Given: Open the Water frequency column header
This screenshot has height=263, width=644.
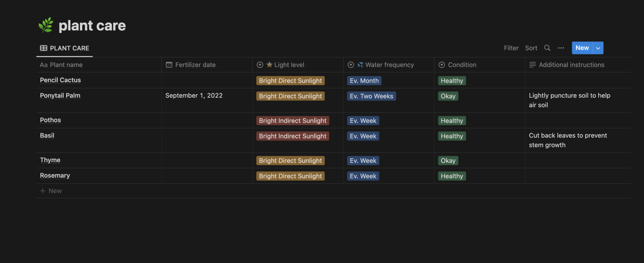Looking at the screenshot, I should click(x=389, y=65).
